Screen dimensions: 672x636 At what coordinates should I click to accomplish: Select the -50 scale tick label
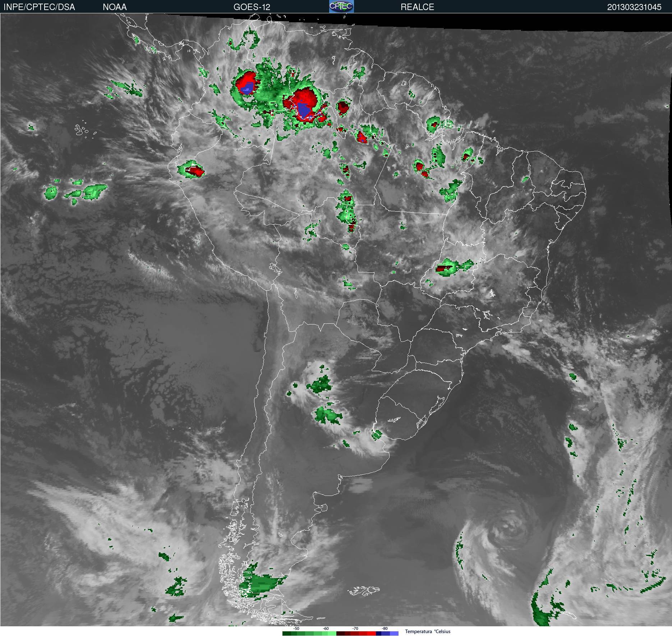point(296,628)
